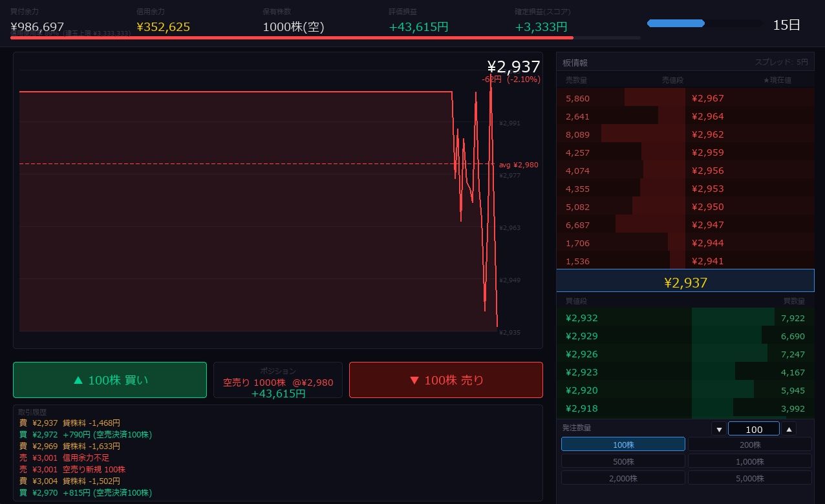Click the ¥2,932 highest bid row
This screenshot has height=504, width=825.
click(x=685, y=318)
